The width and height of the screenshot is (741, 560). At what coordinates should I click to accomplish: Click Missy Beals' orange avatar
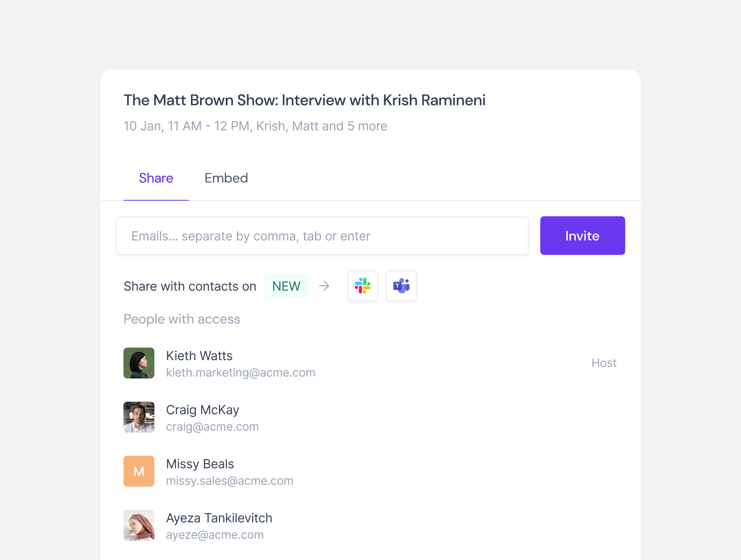[x=139, y=471]
